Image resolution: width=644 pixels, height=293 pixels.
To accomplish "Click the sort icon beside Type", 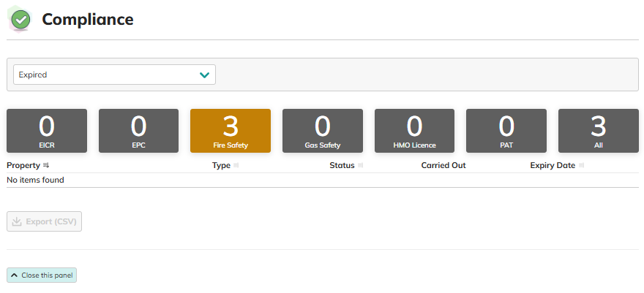I will [x=236, y=166].
